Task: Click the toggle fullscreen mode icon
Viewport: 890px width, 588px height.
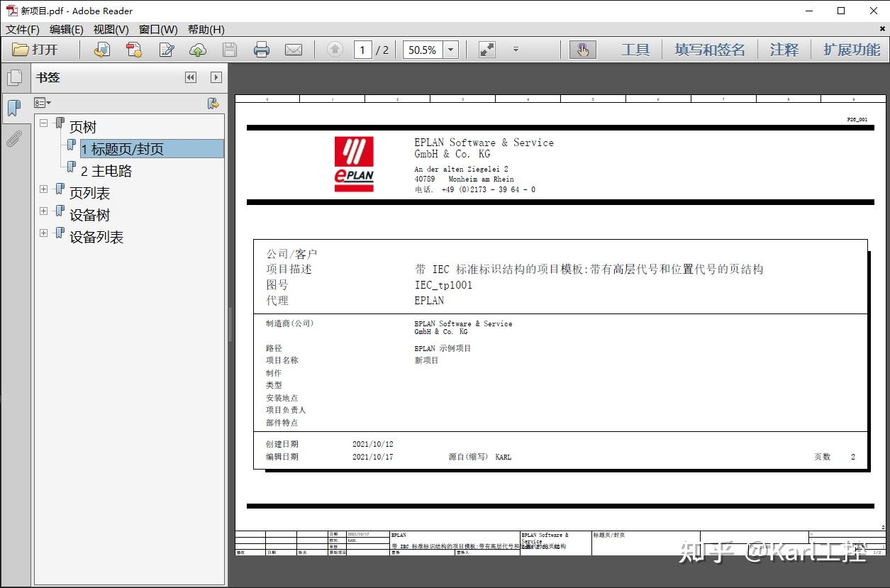Action: [486, 50]
